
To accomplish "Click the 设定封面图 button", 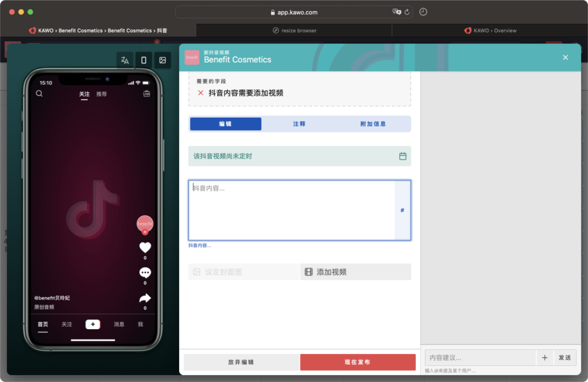I will pyautogui.click(x=243, y=272).
